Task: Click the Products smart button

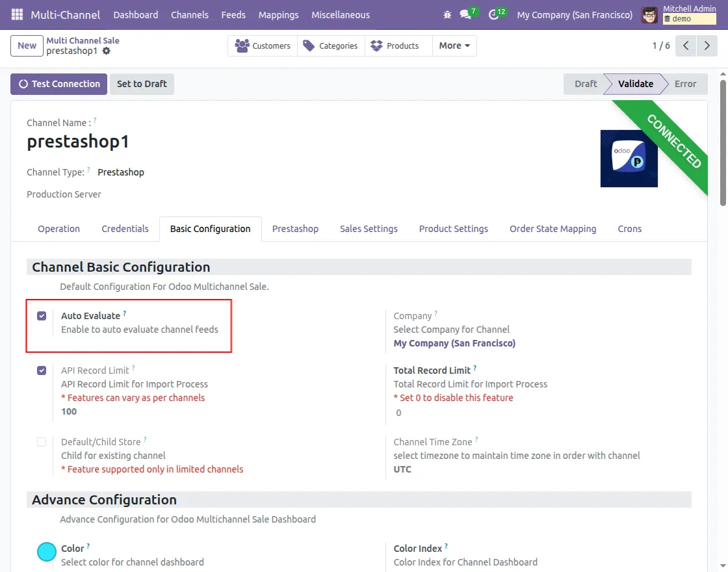Action: pyautogui.click(x=399, y=45)
